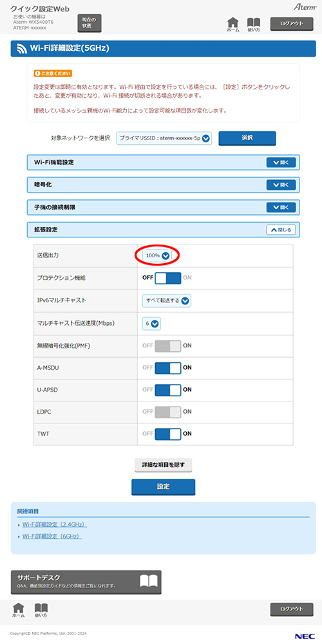Open the サポートデスク banner

(x=86, y=582)
